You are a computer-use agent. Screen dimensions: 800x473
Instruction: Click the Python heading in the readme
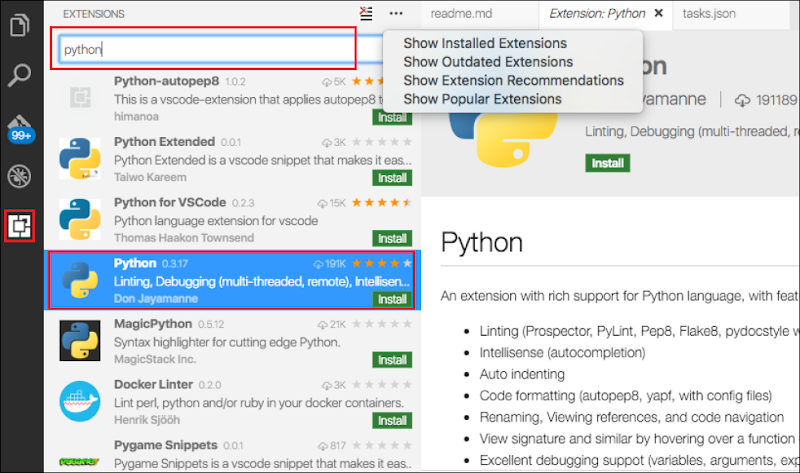click(x=482, y=242)
